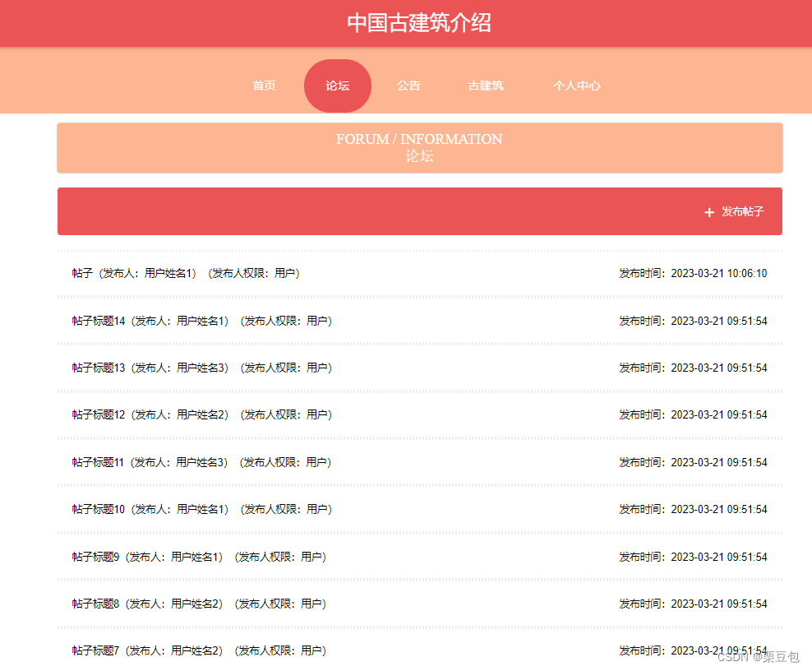The height and width of the screenshot is (671, 812).
Task: Click 发布时间 of 帖子标题10 row
Action: pyautogui.click(x=694, y=509)
